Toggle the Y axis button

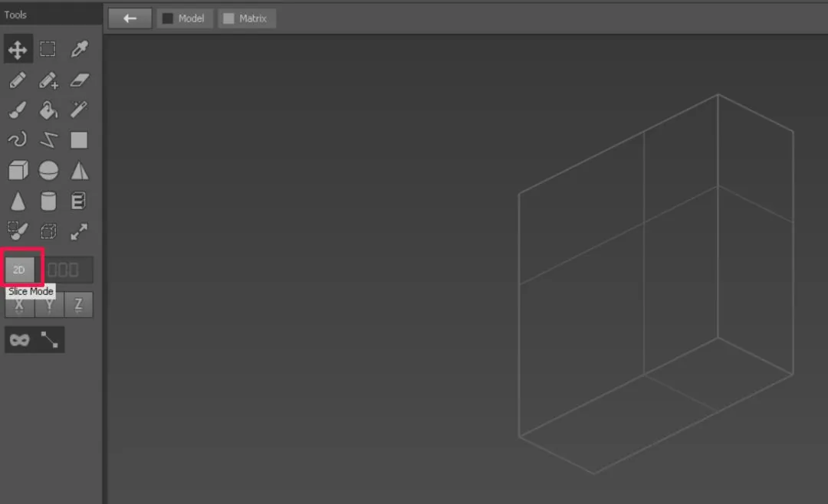tap(49, 305)
